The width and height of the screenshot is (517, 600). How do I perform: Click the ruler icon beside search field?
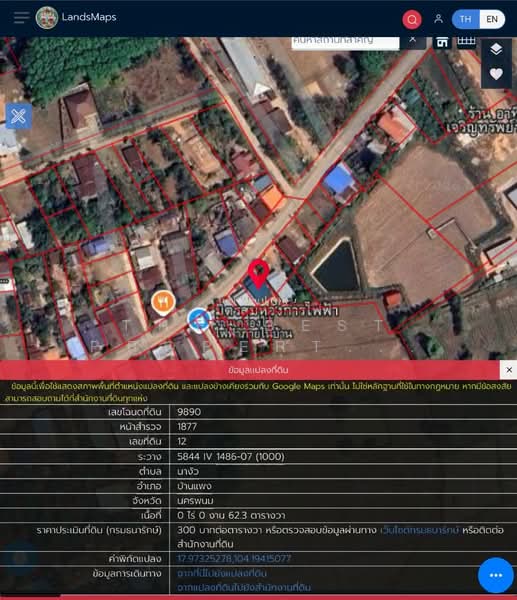pyautogui.click(x=466, y=41)
